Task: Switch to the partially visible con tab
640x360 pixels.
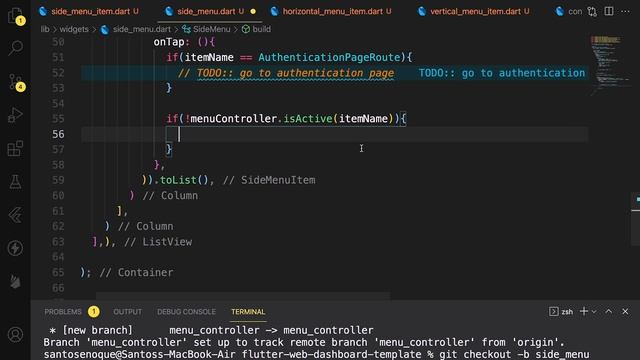Action: 569,11
